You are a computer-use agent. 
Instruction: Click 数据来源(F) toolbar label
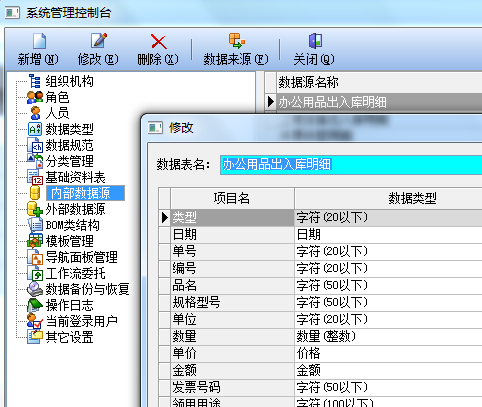coord(236,59)
